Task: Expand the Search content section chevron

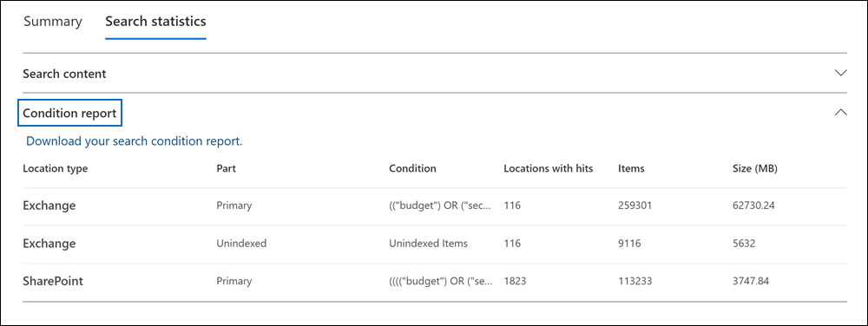Action: tap(840, 73)
